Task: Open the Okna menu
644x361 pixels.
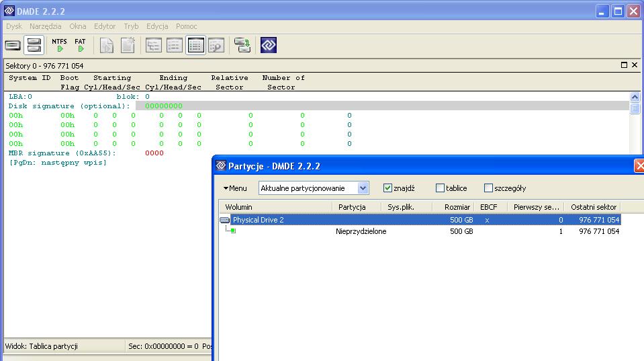Action: pyautogui.click(x=78, y=26)
